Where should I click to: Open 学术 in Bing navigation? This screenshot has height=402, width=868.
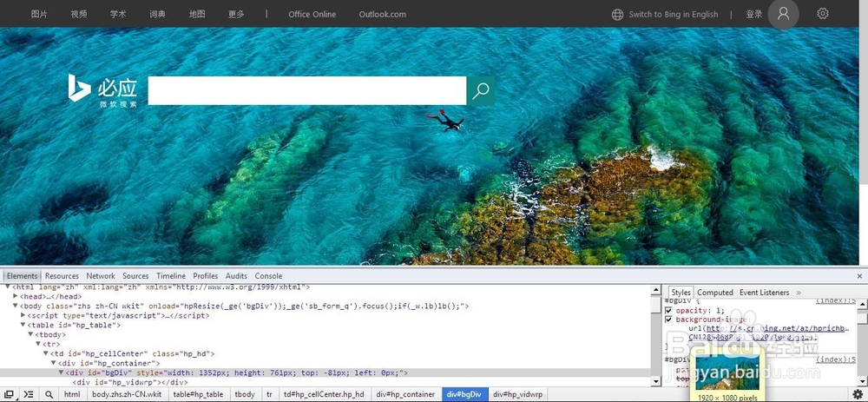click(118, 15)
